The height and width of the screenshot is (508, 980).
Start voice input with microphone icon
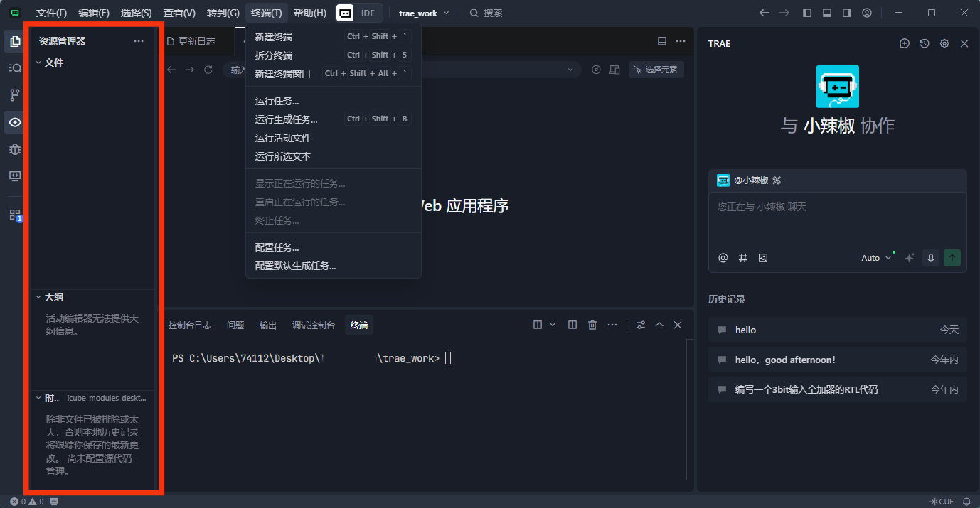pos(930,258)
